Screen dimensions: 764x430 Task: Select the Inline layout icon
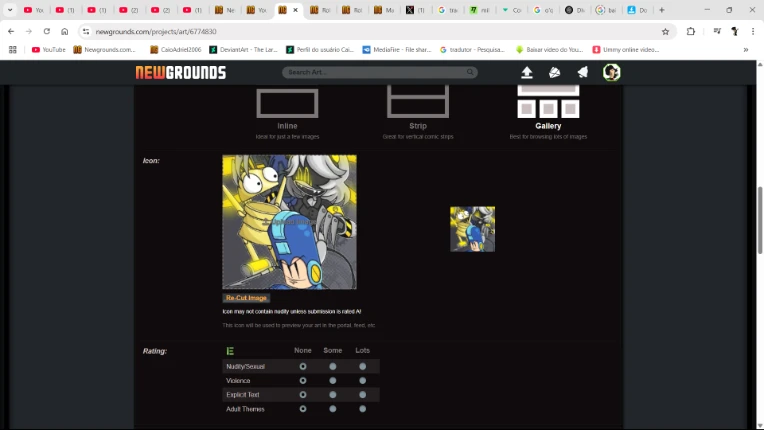[287, 103]
